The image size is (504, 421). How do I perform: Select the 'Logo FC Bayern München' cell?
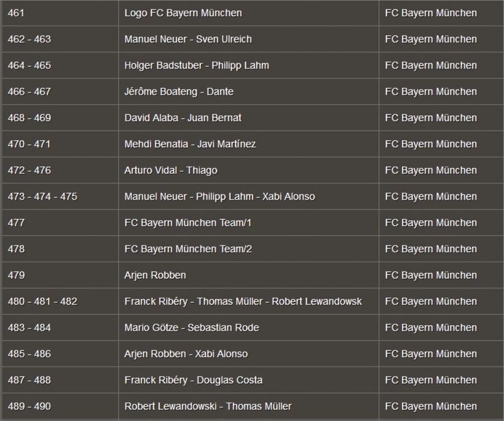pos(183,13)
